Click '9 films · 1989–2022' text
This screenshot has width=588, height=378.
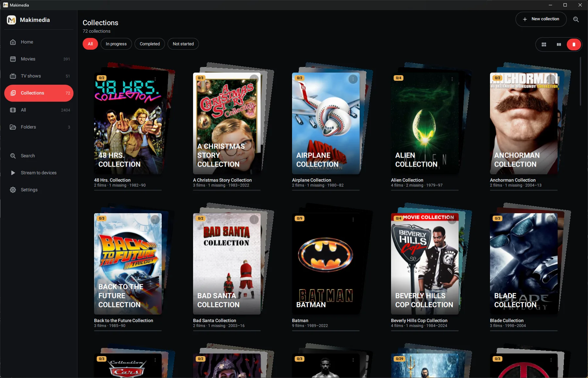click(310, 326)
